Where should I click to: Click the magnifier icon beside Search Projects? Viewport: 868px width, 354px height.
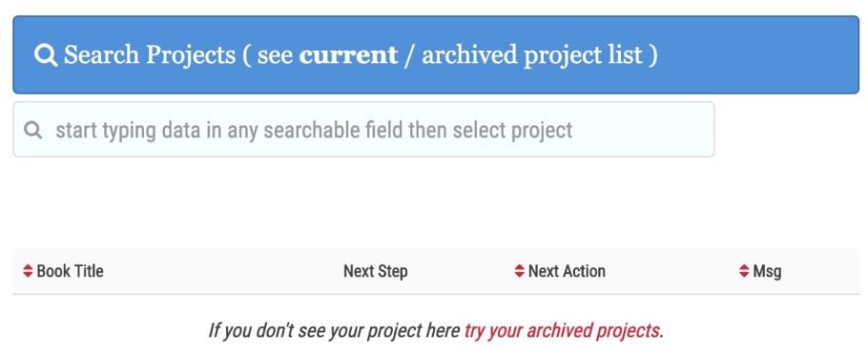coord(46,54)
